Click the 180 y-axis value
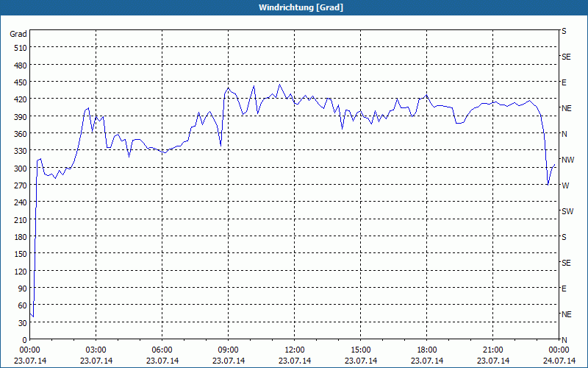588x368 pixels. pyautogui.click(x=21, y=236)
